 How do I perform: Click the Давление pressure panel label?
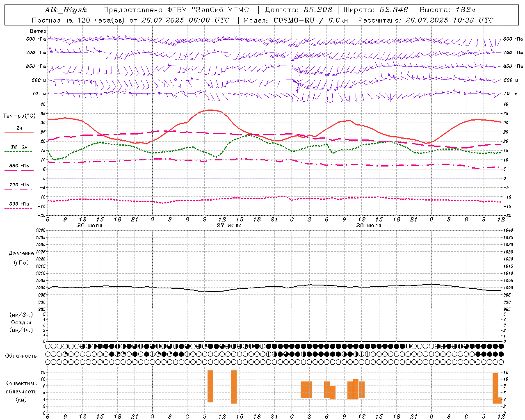coord(21,253)
